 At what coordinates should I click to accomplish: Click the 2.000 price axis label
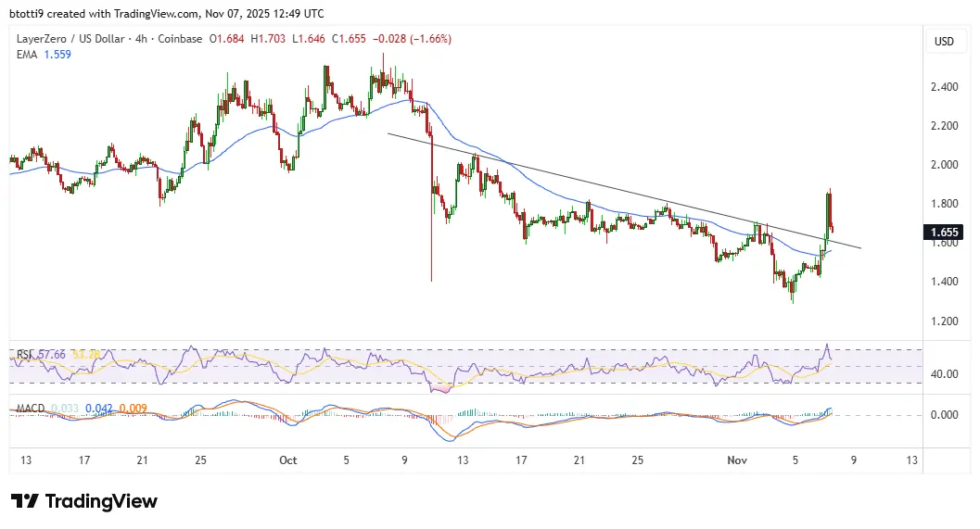click(944, 165)
